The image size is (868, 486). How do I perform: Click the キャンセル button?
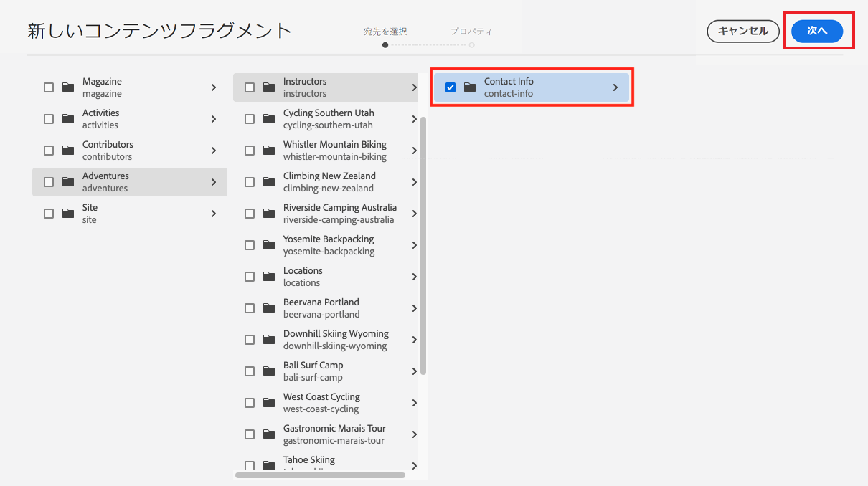743,31
